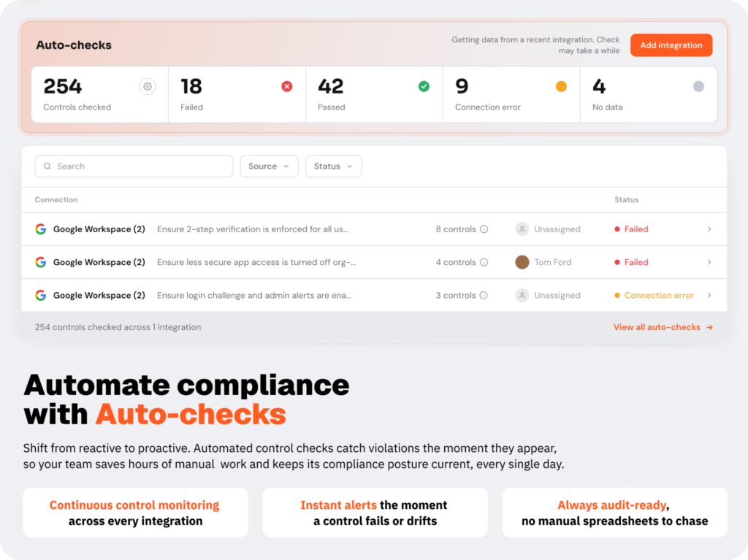Click Google logo in 2-step verification row
Image resolution: width=748 pixels, height=560 pixels.
coord(41,229)
